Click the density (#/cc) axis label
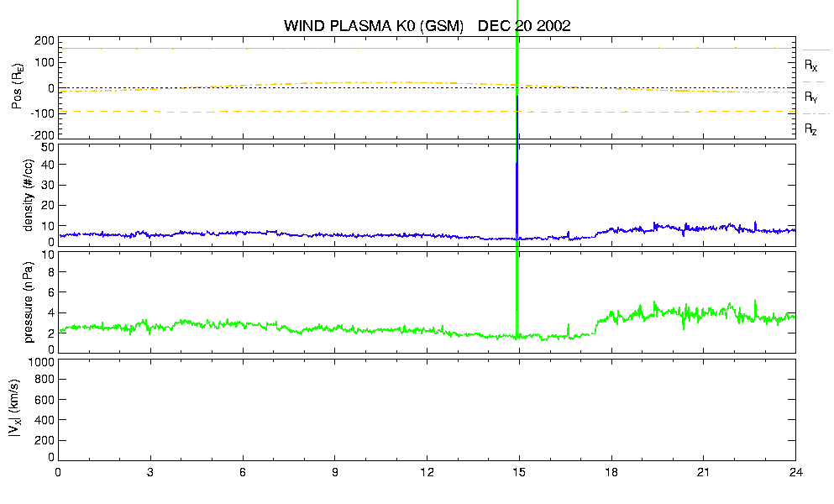Image resolution: width=834 pixels, height=504 pixels. point(29,195)
